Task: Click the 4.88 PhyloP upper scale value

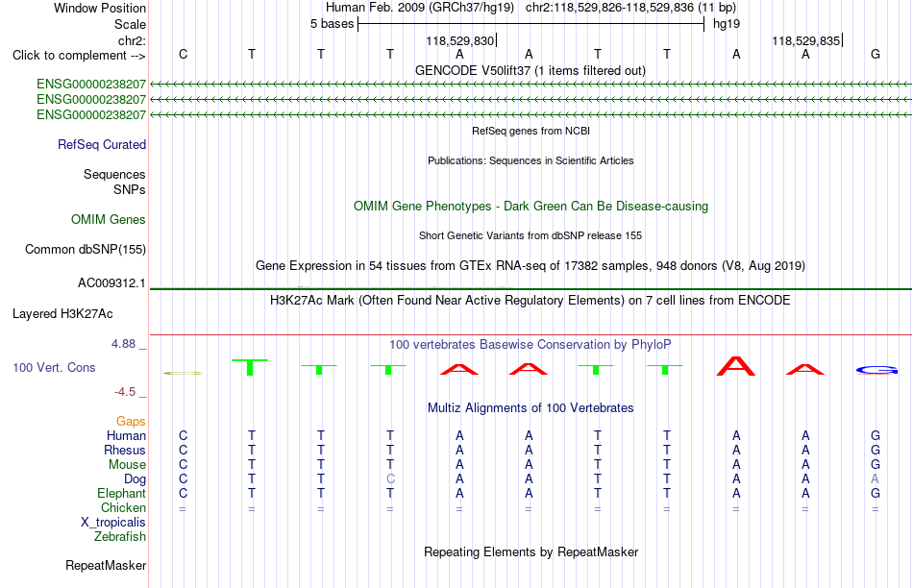Action: point(123,344)
